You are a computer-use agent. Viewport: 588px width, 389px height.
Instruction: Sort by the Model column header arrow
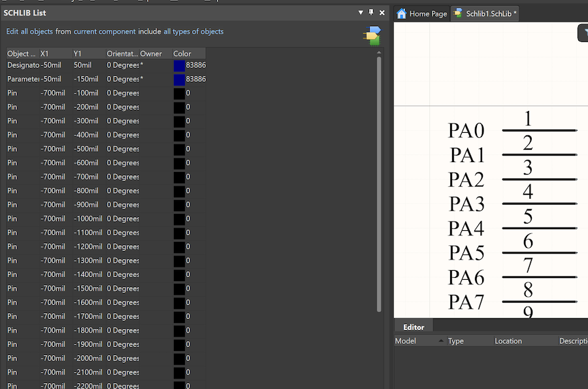tap(441, 341)
